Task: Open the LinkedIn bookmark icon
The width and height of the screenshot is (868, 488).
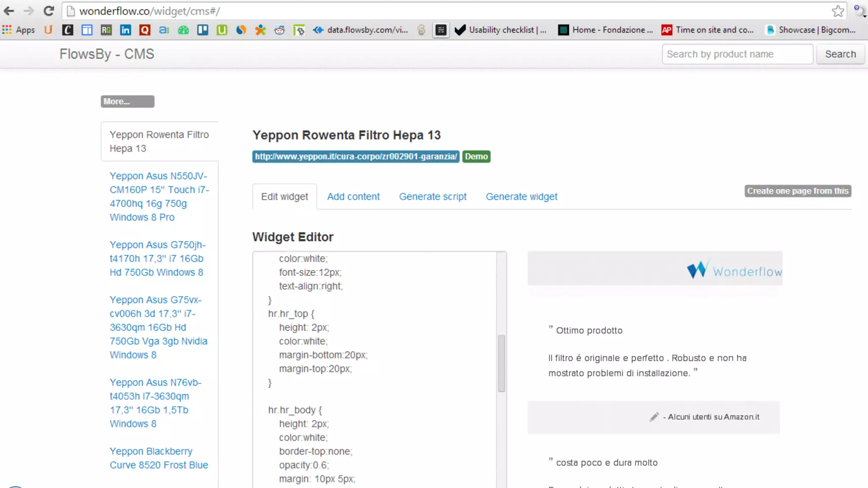Action: [x=125, y=30]
